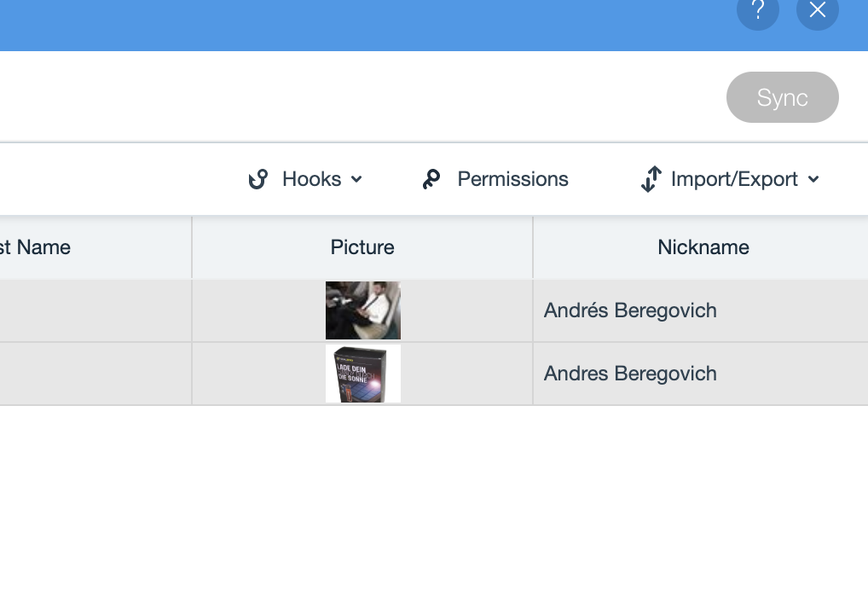Screen dimensions: 868x597
Task: Click the Import/Export text label
Action: pos(734,179)
